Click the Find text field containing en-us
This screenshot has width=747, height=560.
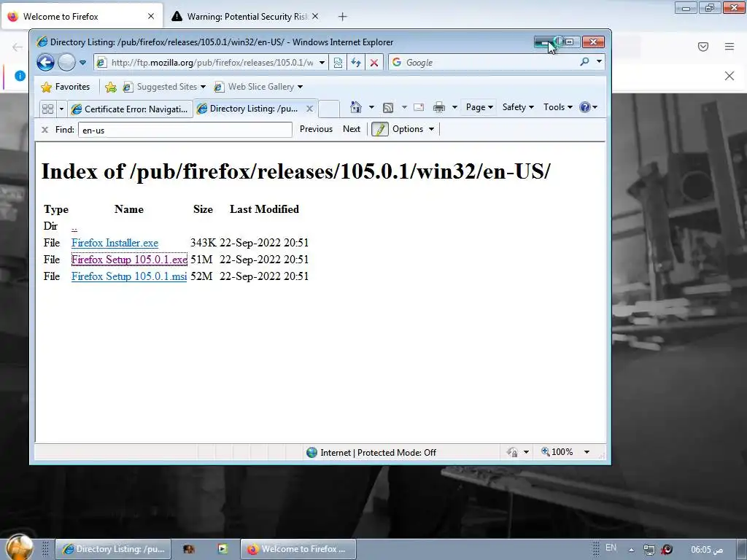coord(185,130)
